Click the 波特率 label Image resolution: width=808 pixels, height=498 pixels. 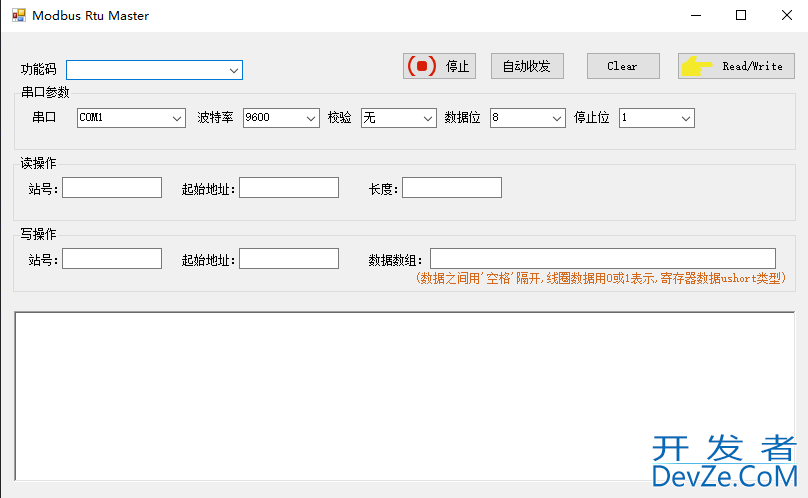pyautogui.click(x=215, y=118)
